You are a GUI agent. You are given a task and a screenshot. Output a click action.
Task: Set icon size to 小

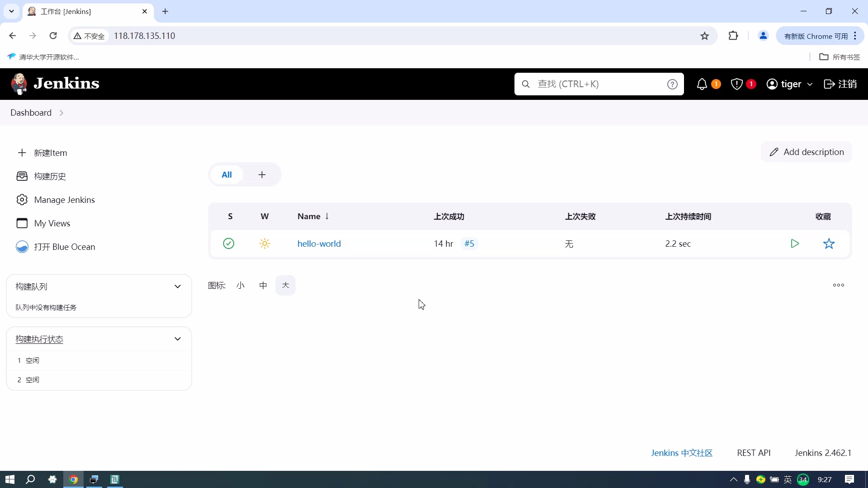(240, 285)
